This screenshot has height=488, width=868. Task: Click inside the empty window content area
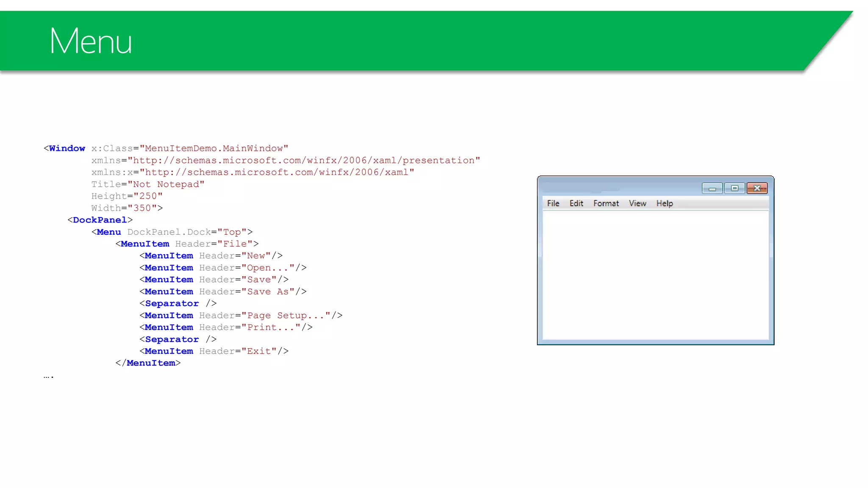[x=656, y=274]
